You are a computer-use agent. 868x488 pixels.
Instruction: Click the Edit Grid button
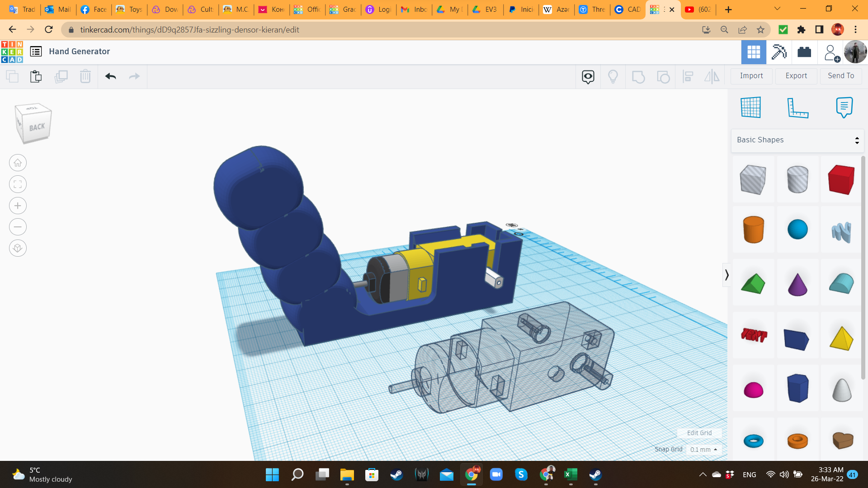699,433
